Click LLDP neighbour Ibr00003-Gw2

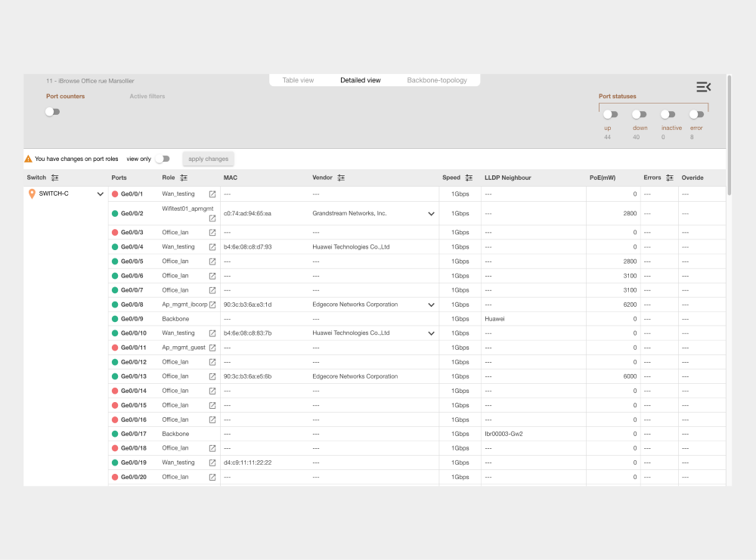coord(503,434)
